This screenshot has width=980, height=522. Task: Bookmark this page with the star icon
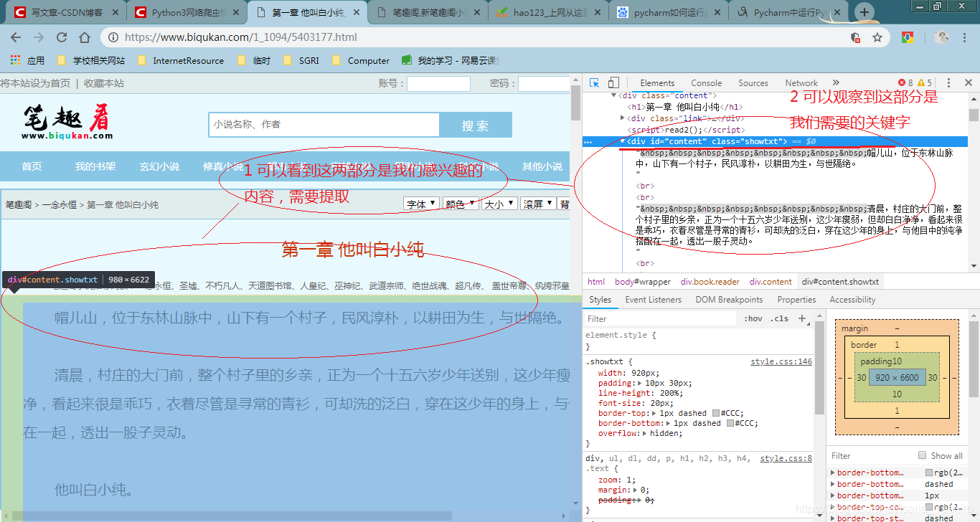coord(877,37)
